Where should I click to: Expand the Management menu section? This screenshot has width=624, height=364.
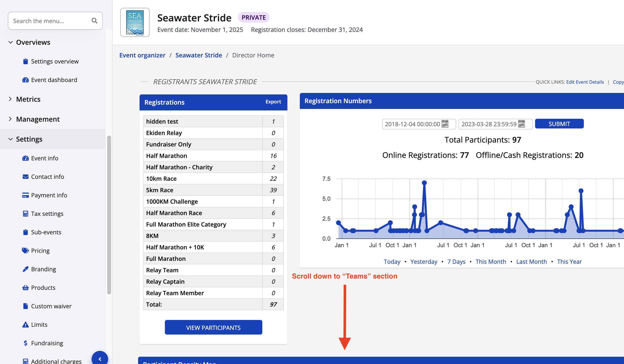[10, 119]
